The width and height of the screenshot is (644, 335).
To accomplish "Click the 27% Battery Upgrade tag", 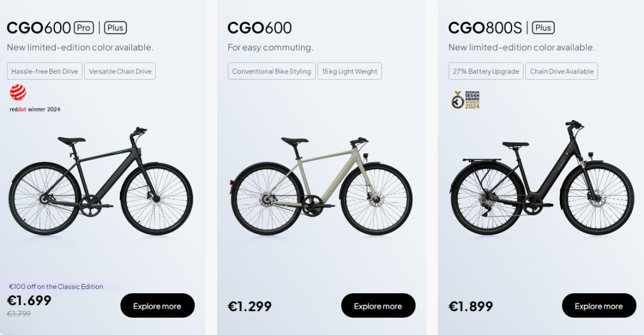I will click(486, 72).
